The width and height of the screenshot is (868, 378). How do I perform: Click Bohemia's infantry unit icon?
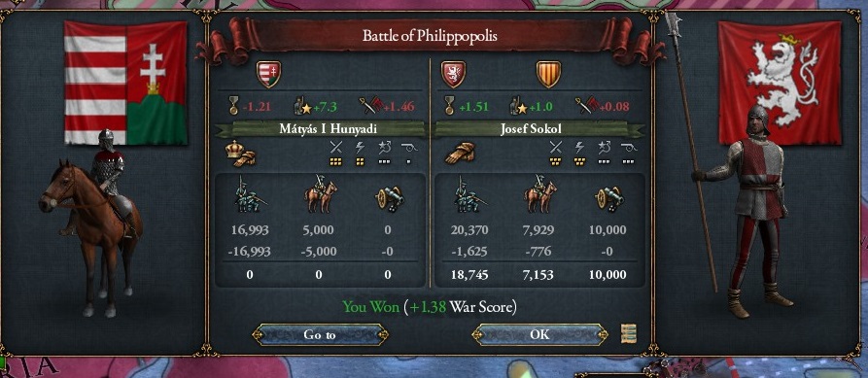point(470,194)
